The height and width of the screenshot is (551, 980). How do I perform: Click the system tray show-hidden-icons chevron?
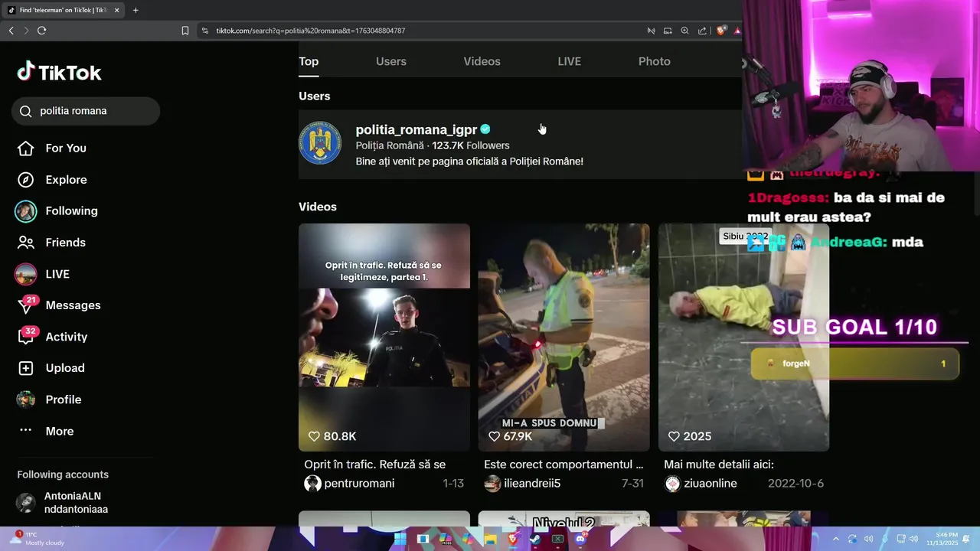(835, 539)
